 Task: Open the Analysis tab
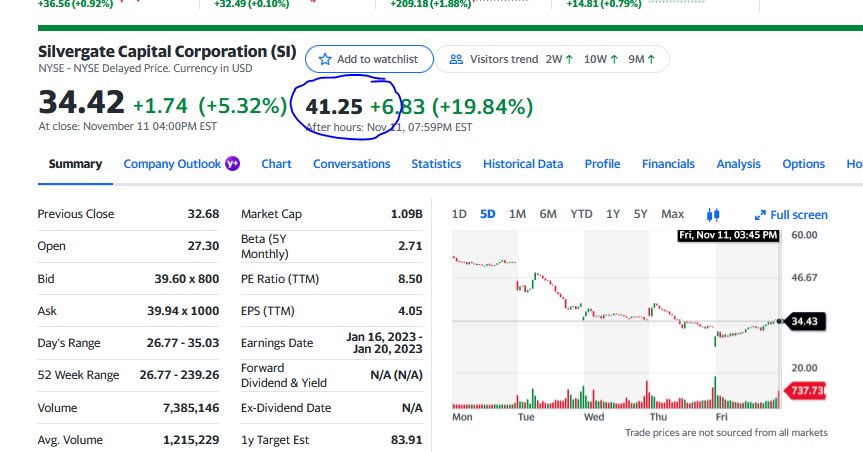tap(739, 164)
